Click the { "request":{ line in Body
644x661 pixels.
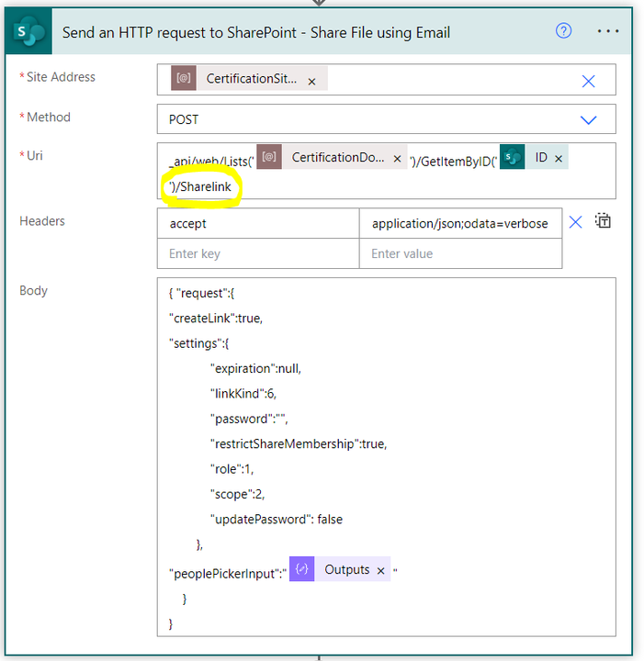click(201, 294)
